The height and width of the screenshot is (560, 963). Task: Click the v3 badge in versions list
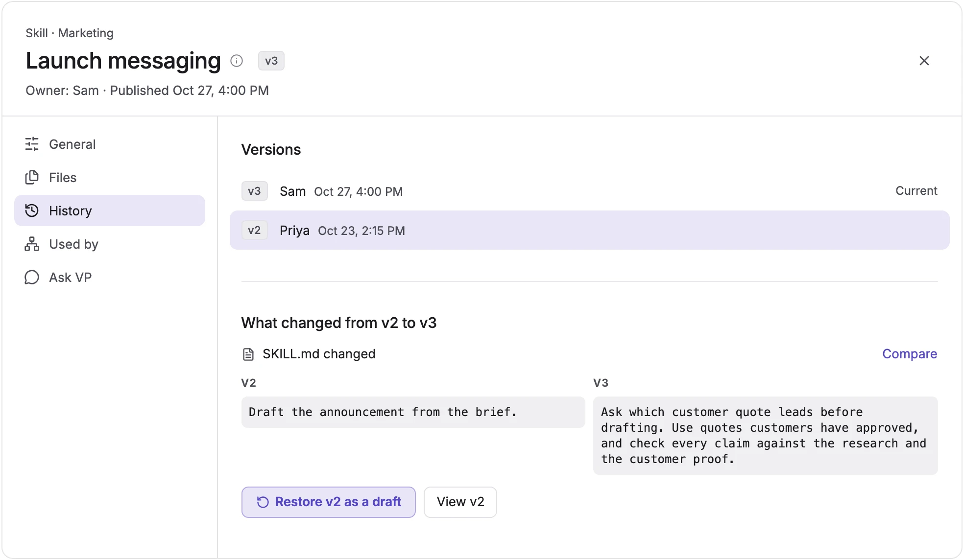[x=254, y=191]
